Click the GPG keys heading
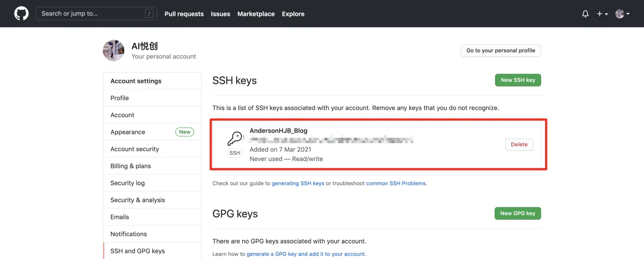644x259 pixels. [235, 214]
